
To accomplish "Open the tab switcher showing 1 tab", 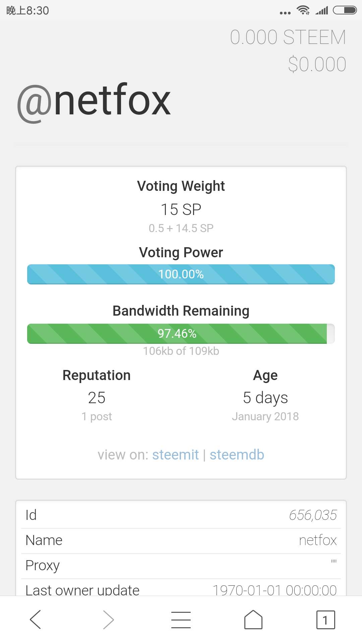I will coord(325,620).
